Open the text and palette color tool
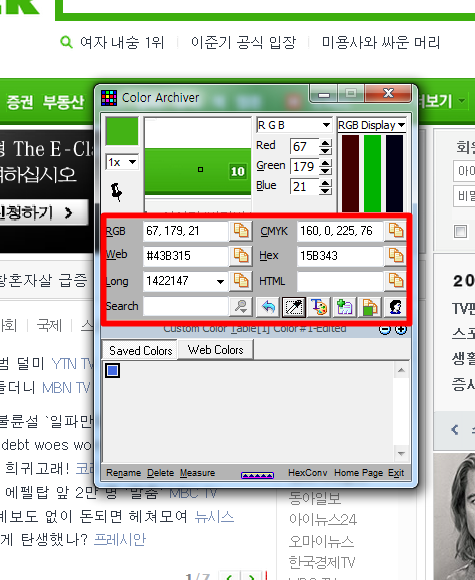Screen dimensions: 475x580 pyautogui.click(x=319, y=307)
